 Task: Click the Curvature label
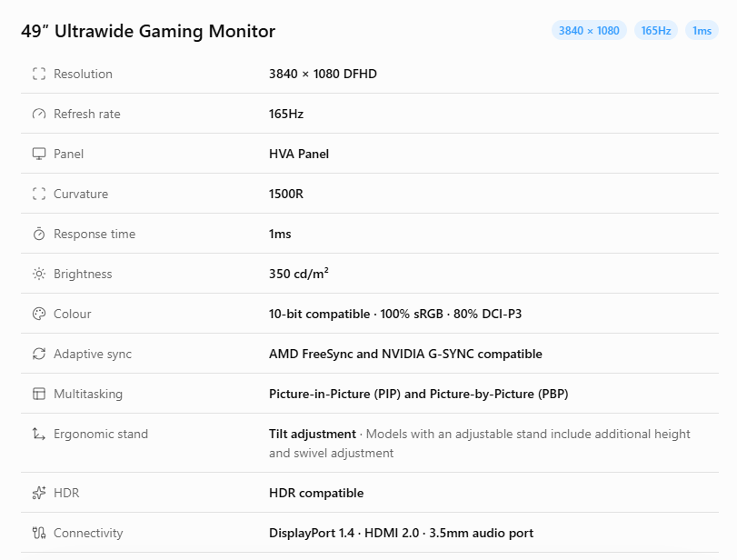(x=81, y=194)
